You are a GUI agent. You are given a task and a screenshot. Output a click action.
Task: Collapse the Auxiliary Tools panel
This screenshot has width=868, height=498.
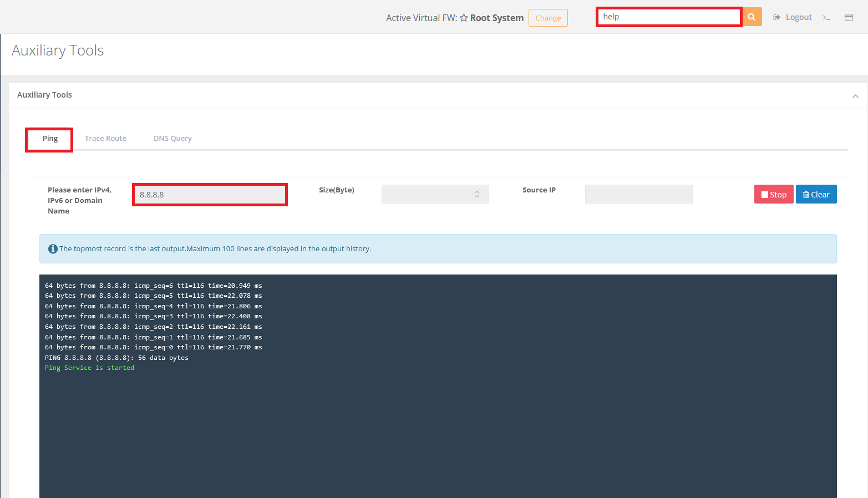pyautogui.click(x=855, y=96)
